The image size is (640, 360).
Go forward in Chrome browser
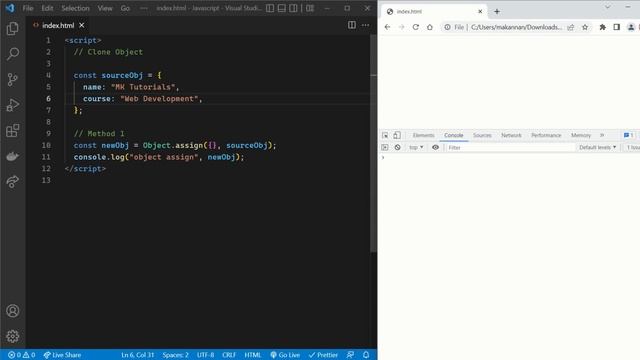tap(402, 27)
